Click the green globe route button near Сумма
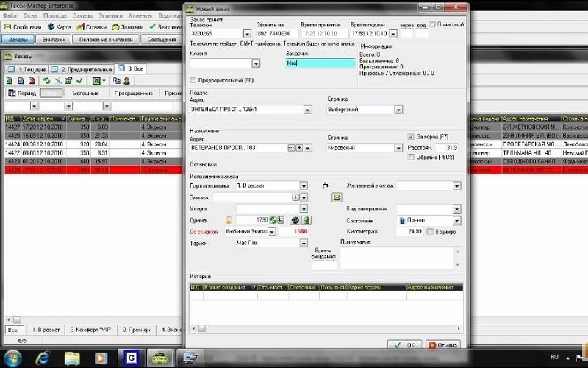The height and width of the screenshot is (368, 588). [306, 220]
